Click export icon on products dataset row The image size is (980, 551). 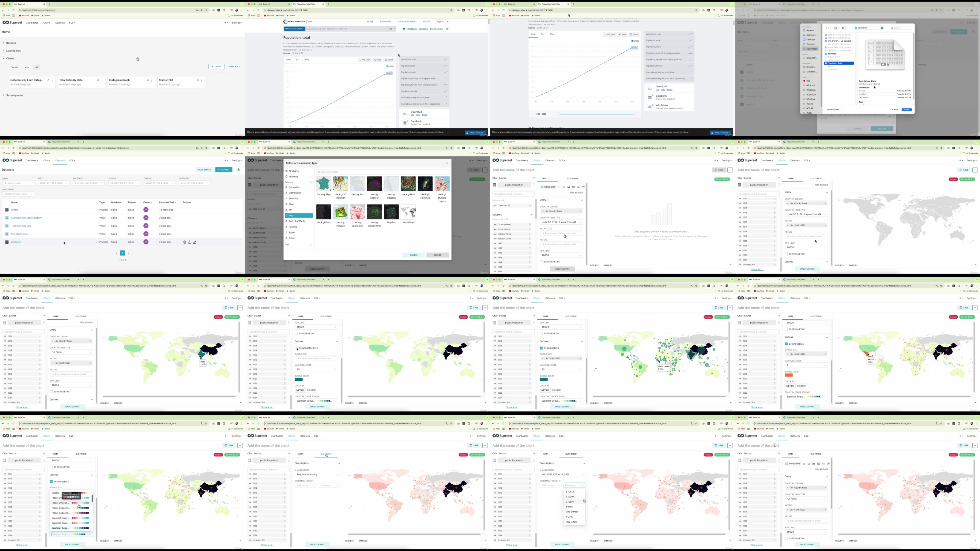point(190,242)
